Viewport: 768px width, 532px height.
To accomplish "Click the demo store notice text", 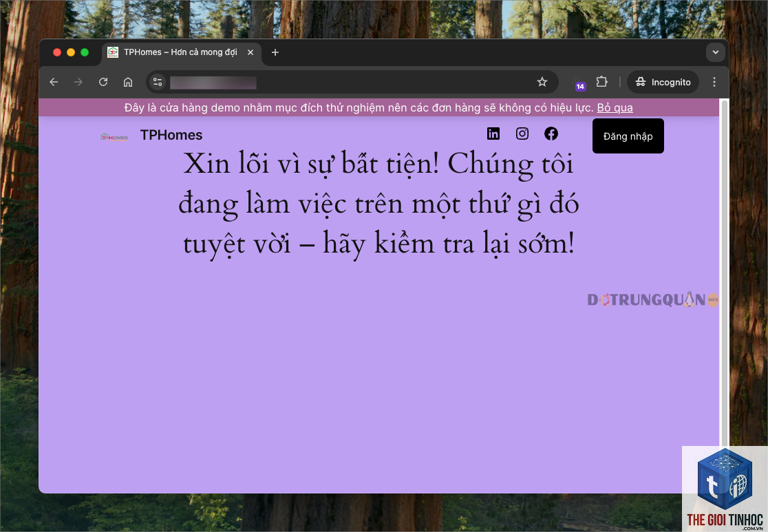I will click(359, 108).
